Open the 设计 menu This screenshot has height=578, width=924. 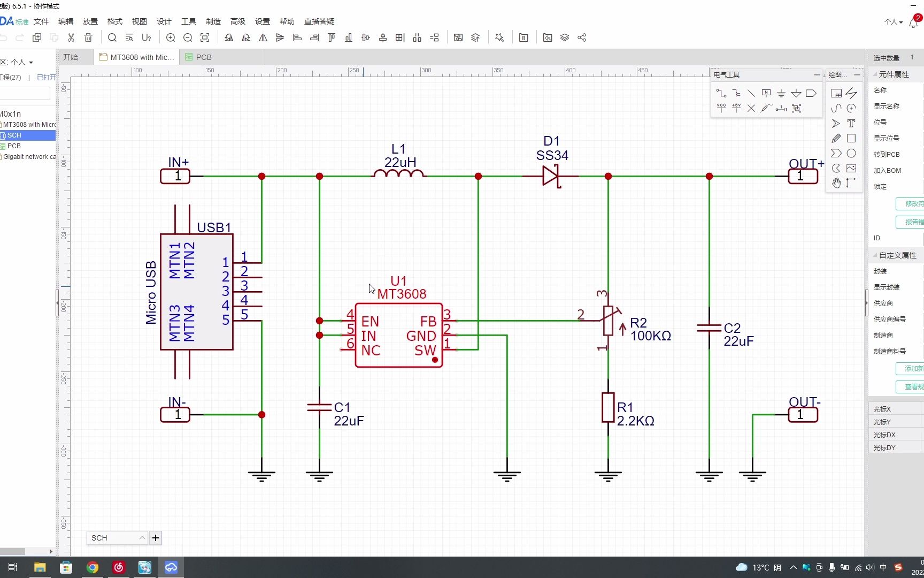click(164, 21)
